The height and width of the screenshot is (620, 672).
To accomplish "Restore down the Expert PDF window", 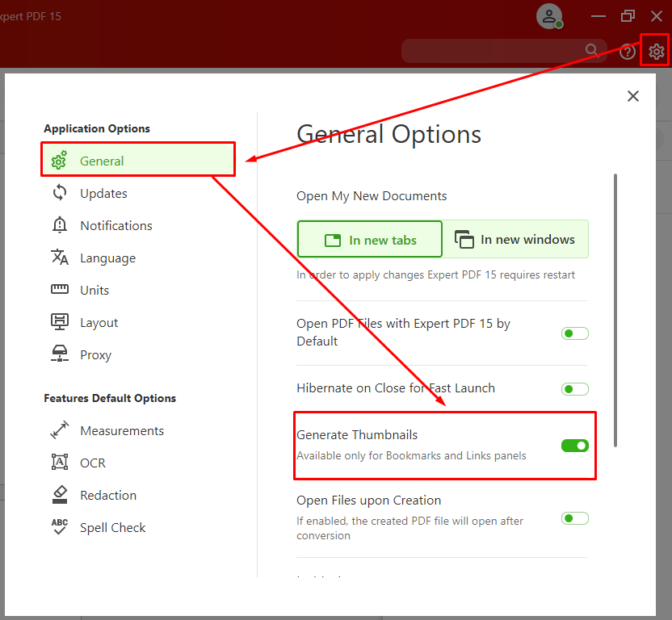I will [628, 16].
